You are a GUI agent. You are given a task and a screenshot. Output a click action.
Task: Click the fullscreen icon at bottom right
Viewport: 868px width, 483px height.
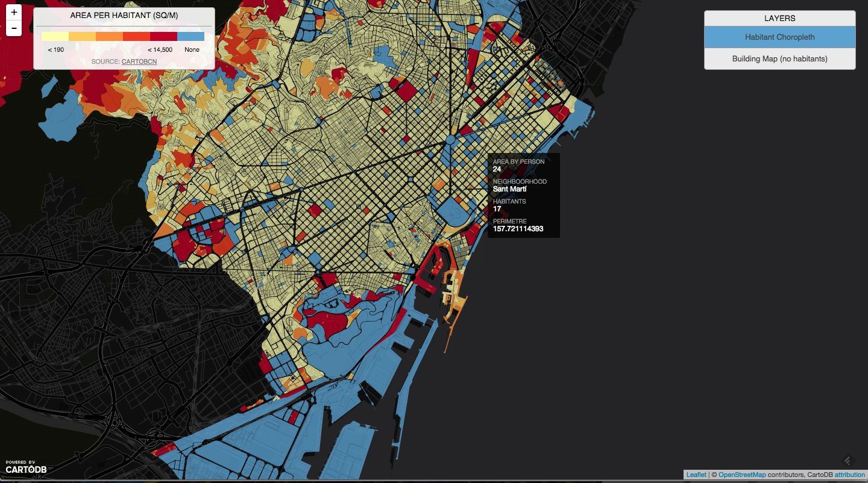[847, 460]
